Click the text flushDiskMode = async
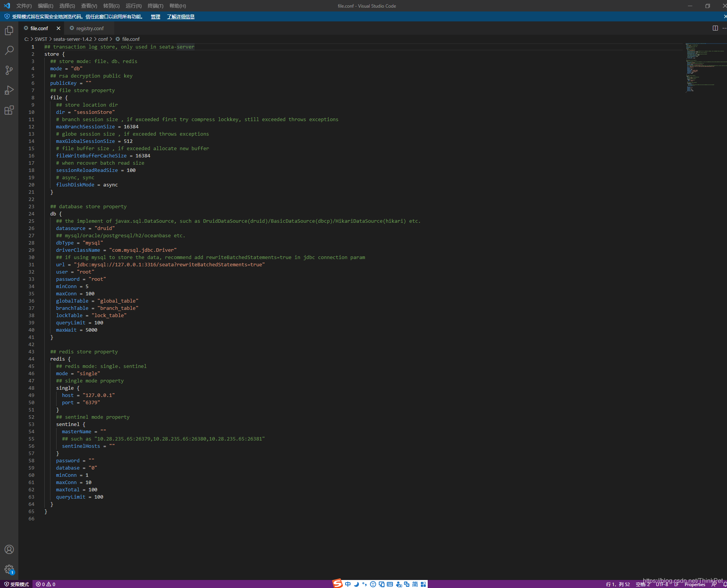The image size is (727, 588). pos(87,185)
